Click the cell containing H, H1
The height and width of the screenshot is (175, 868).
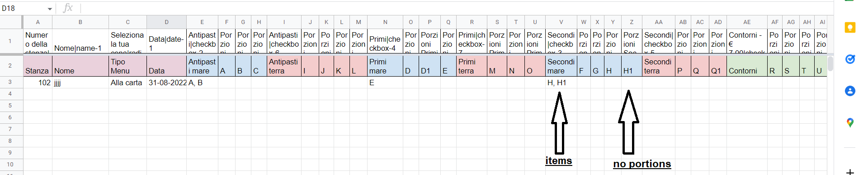pyautogui.click(x=561, y=83)
